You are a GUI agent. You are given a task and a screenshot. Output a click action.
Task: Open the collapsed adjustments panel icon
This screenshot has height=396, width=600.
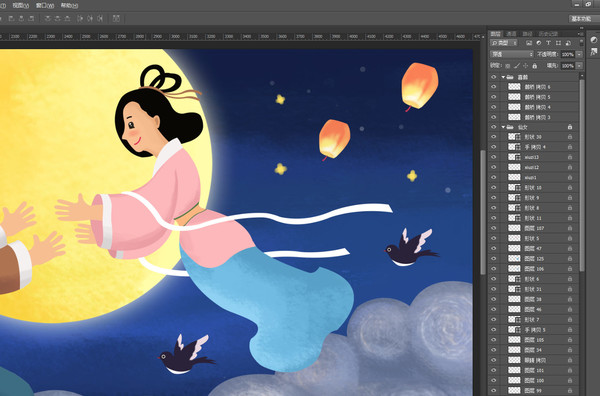click(x=593, y=40)
